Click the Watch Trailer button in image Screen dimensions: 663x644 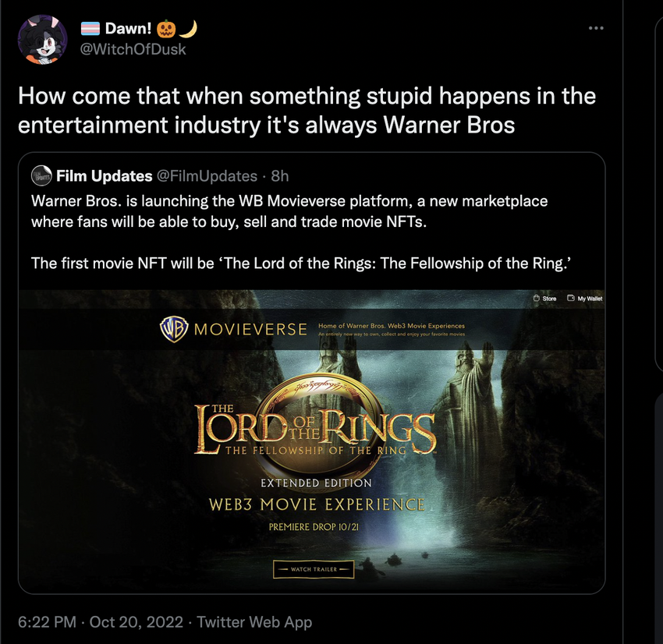314,569
